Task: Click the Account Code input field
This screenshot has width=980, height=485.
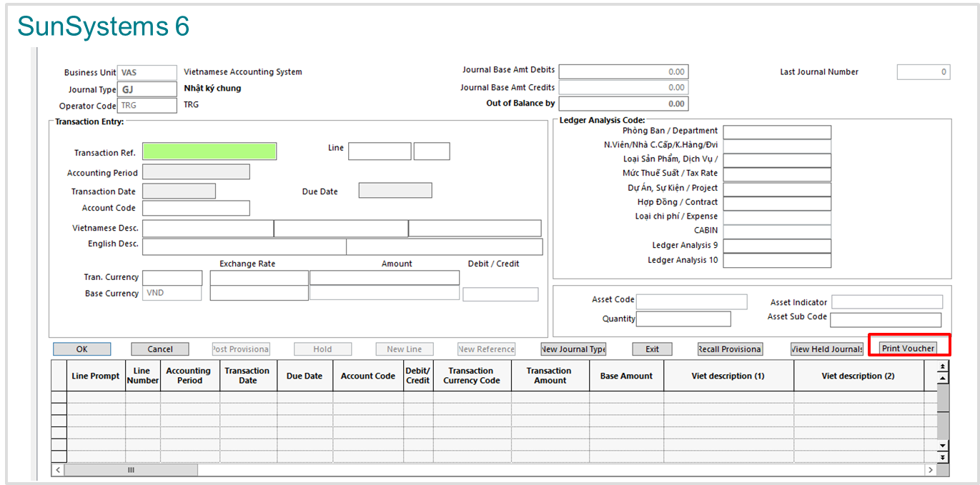Action: click(x=196, y=208)
